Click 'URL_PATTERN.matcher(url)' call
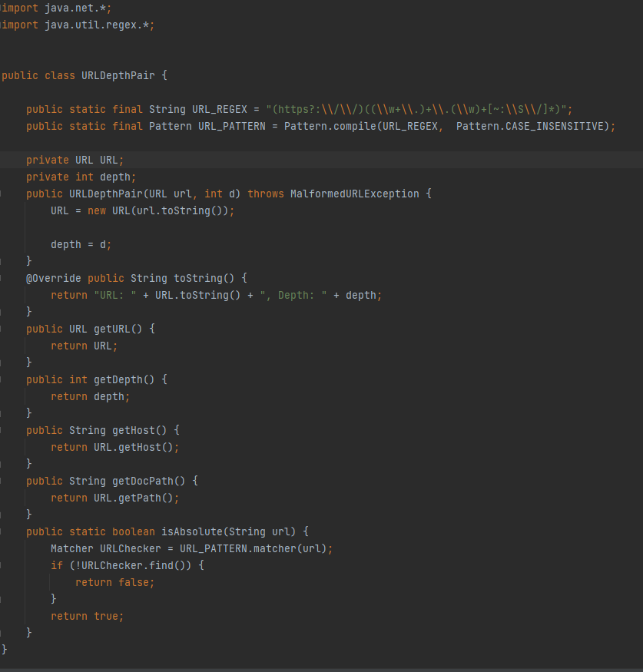The image size is (643, 672). 253,548
